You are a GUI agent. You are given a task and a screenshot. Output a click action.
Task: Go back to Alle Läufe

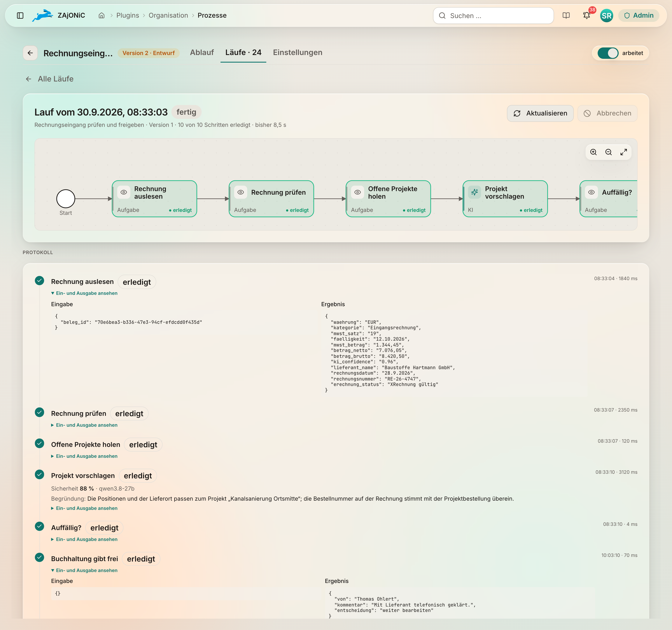pyautogui.click(x=49, y=79)
